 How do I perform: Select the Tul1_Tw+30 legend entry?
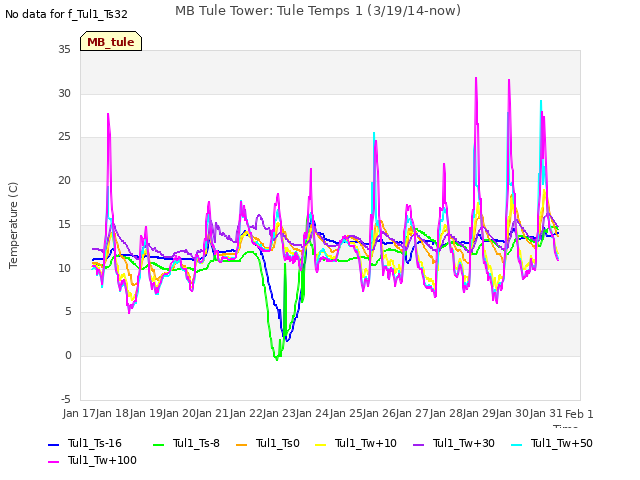[454, 443]
